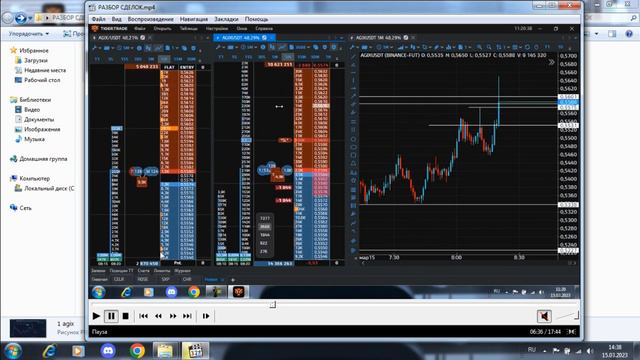Switch to the Позиции ТТ bottom tab

tap(121, 271)
